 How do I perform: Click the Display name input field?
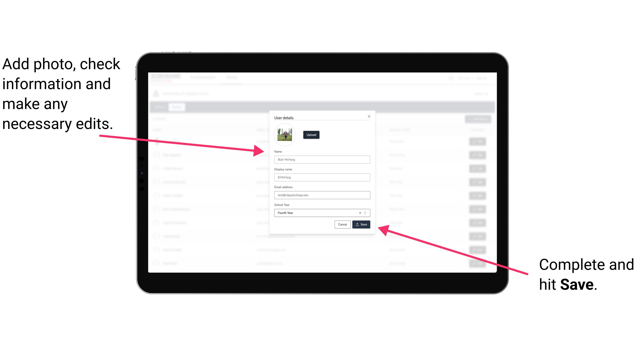322,177
